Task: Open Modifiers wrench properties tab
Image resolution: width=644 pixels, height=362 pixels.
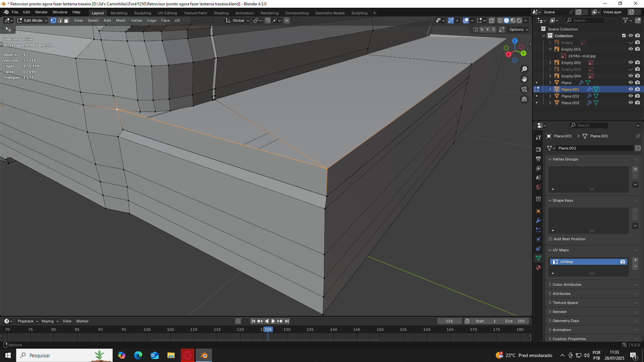Action: click(x=538, y=221)
